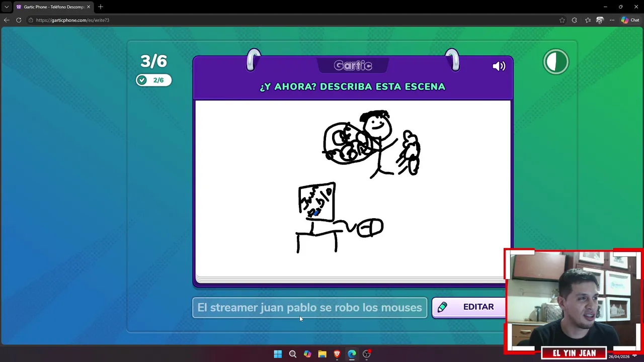Open the browser favorites list icon

click(x=588, y=20)
